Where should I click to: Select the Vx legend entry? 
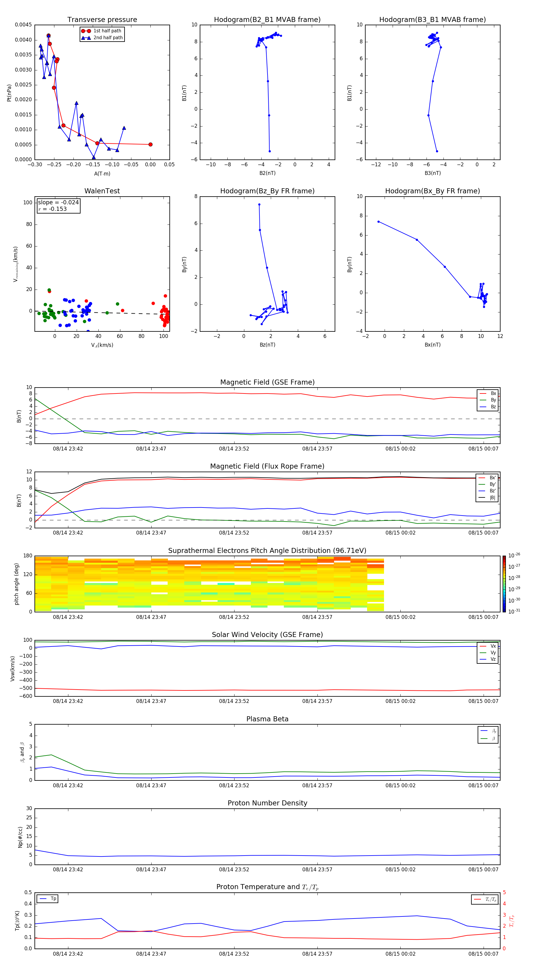tap(488, 646)
